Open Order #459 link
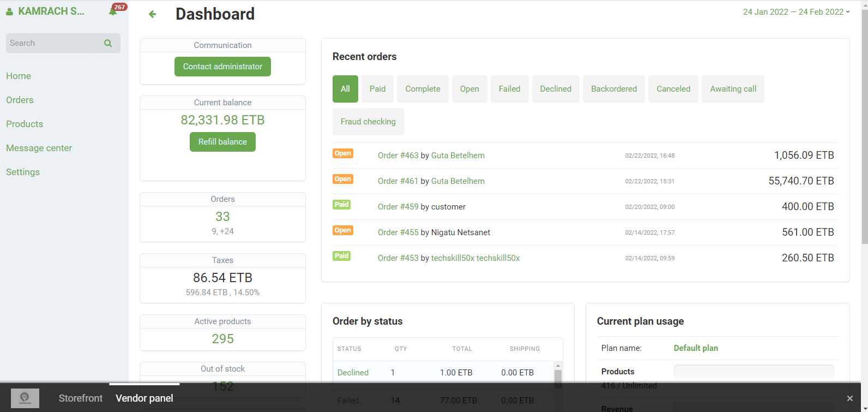The image size is (868, 412). pos(398,207)
